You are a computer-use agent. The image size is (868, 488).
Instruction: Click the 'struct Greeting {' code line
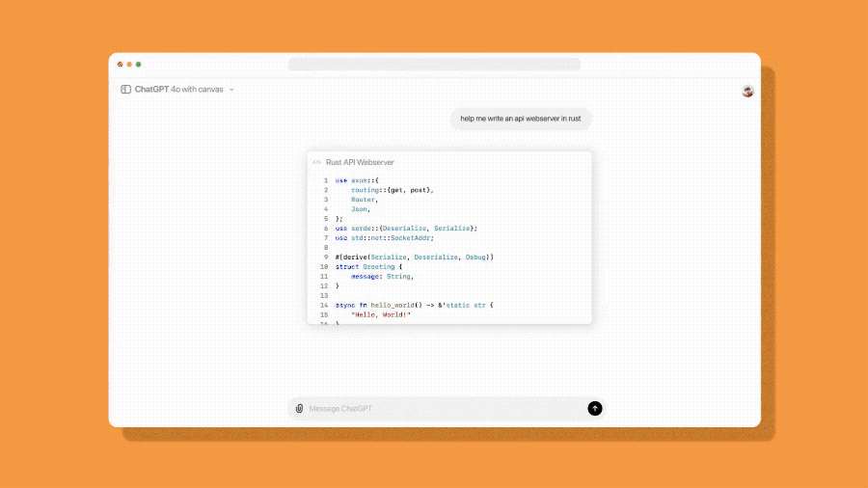pos(370,267)
